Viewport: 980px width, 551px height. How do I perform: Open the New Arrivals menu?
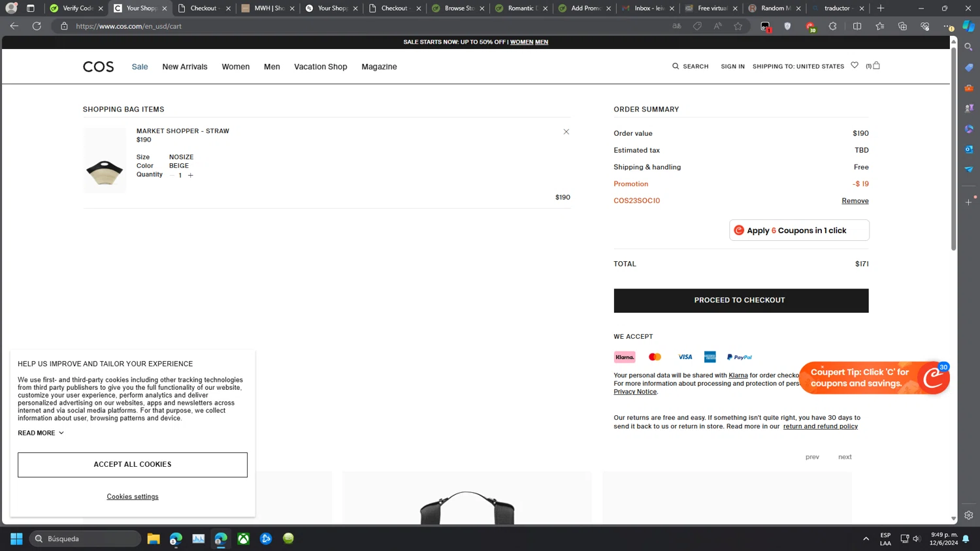[185, 67]
